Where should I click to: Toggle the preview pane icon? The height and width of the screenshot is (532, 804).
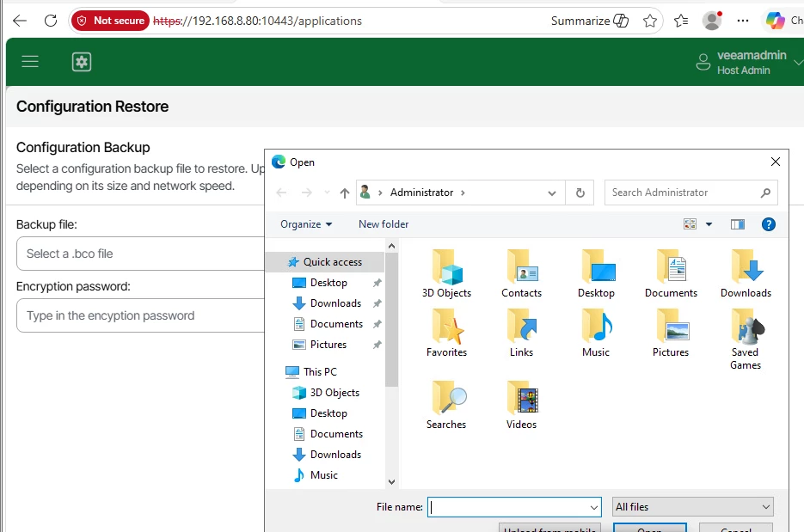pos(737,224)
